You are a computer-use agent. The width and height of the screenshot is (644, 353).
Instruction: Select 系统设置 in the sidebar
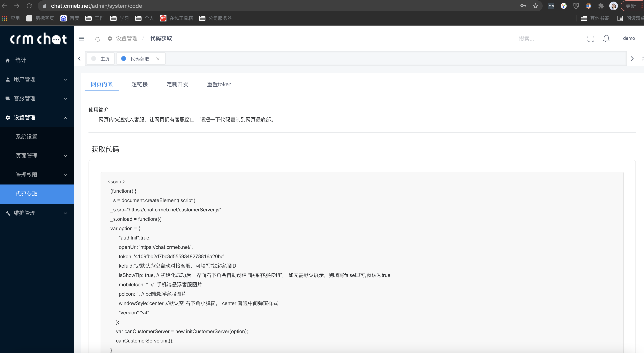(x=27, y=137)
